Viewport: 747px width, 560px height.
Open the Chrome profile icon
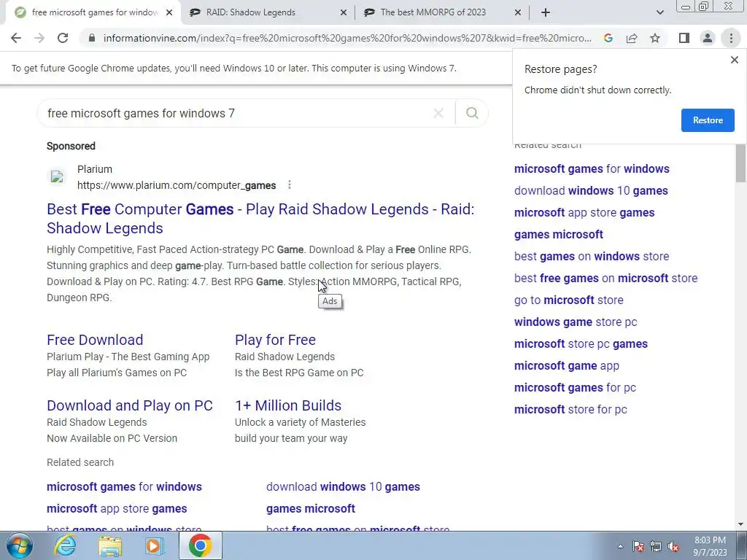click(708, 38)
